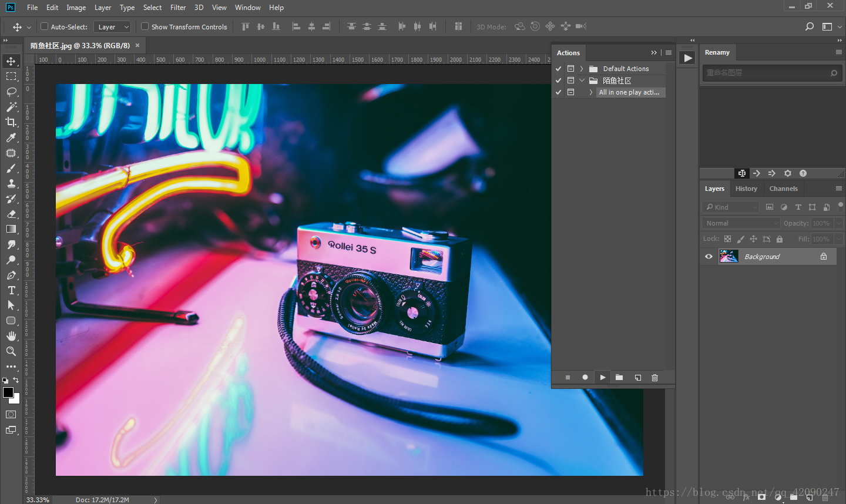Open the Window menu
Viewport: 846px width, 504px height.
(x=247, y=8)
